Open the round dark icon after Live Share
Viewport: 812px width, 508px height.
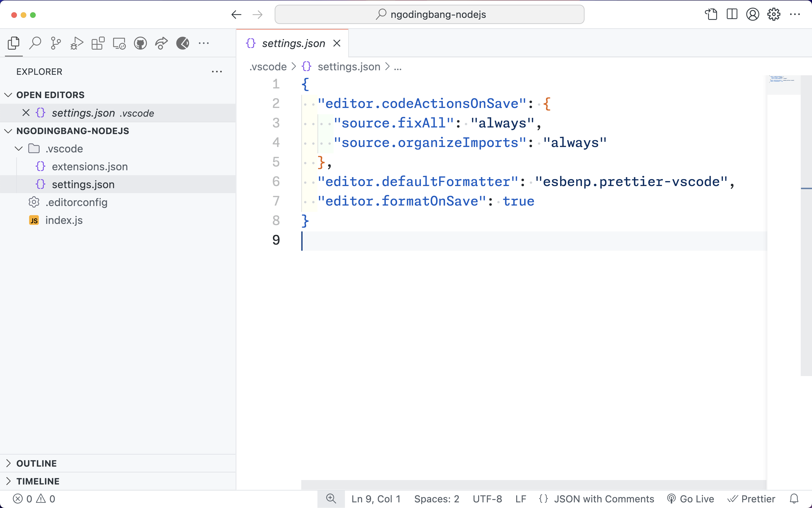point(183,43)
